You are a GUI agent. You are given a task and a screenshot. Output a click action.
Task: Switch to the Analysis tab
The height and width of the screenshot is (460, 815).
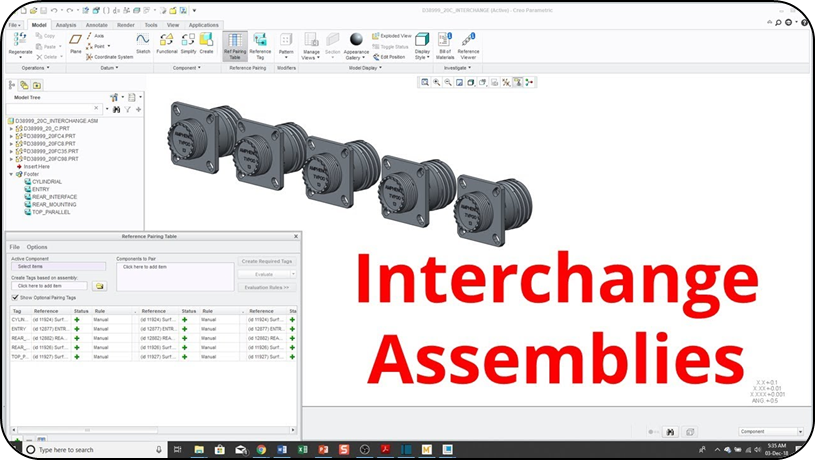tap(65, 25)
